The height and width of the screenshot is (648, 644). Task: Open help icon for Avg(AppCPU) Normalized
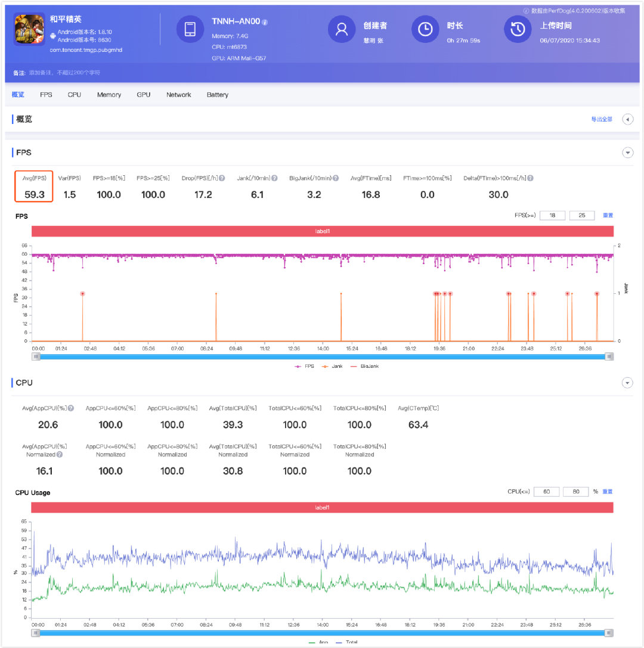coord(60,454)
